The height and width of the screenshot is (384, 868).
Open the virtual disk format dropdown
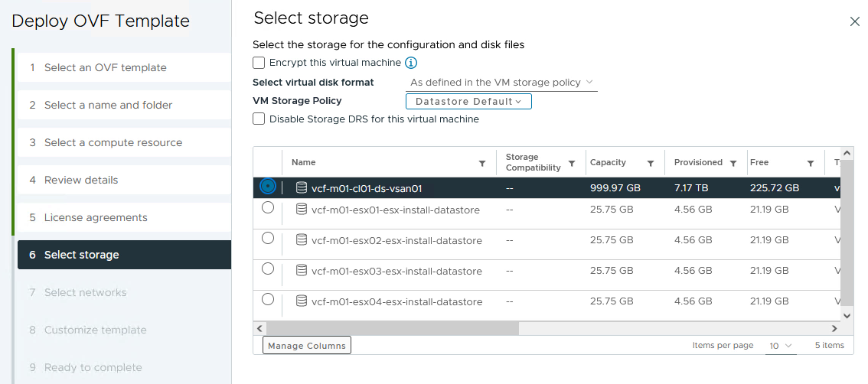point(501,82)
